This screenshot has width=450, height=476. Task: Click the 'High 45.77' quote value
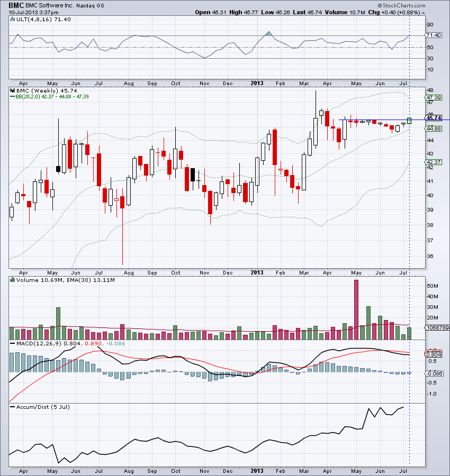pyautogui.click(x=244, y=13)
